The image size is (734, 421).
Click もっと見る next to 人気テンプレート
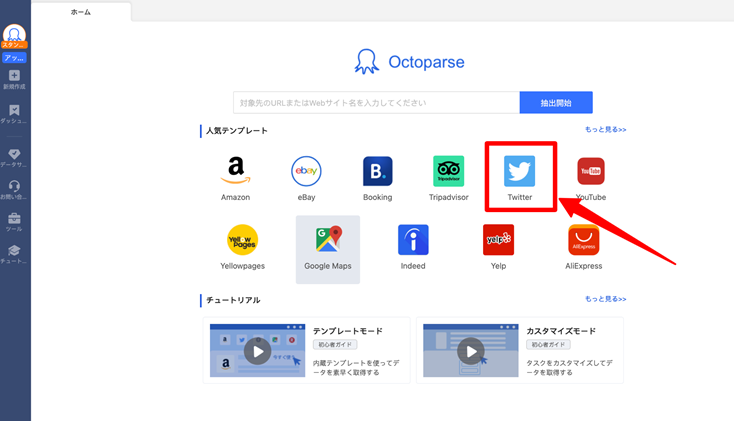tap(605, 130)
